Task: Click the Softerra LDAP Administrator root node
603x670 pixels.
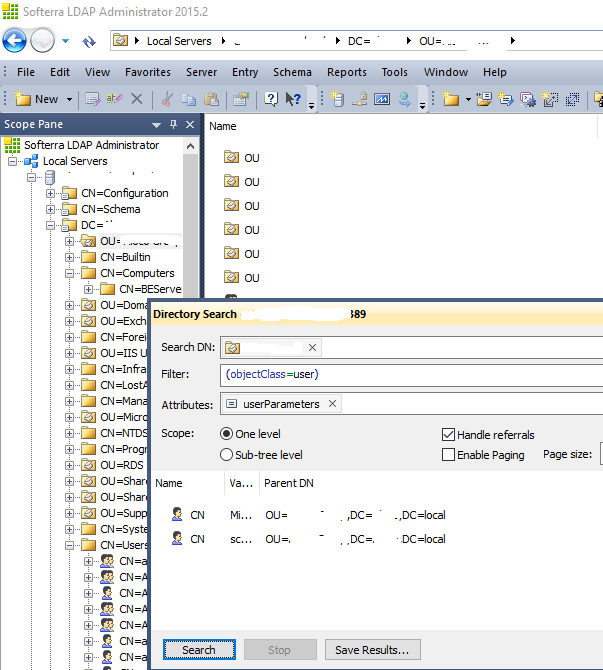Action: tap(91, 145)
